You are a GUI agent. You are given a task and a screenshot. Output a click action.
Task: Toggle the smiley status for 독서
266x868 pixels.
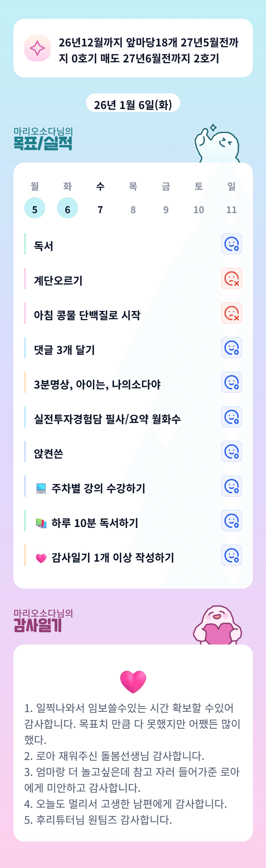pos(231,244)
